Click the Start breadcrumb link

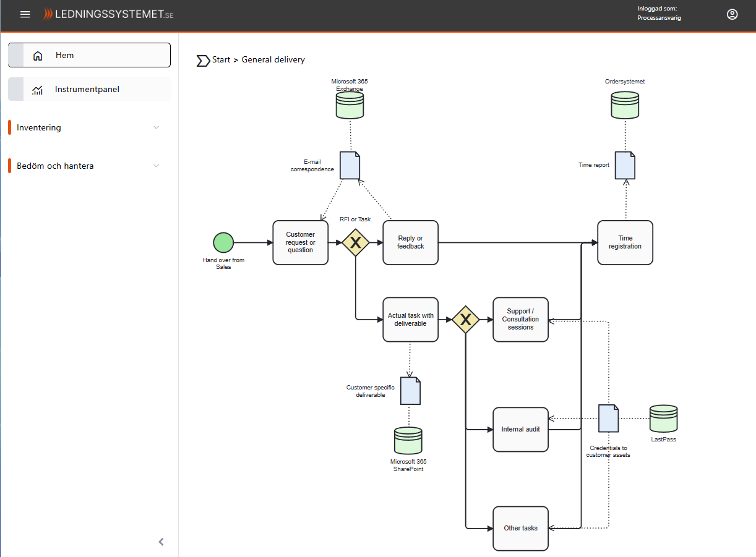221,60
